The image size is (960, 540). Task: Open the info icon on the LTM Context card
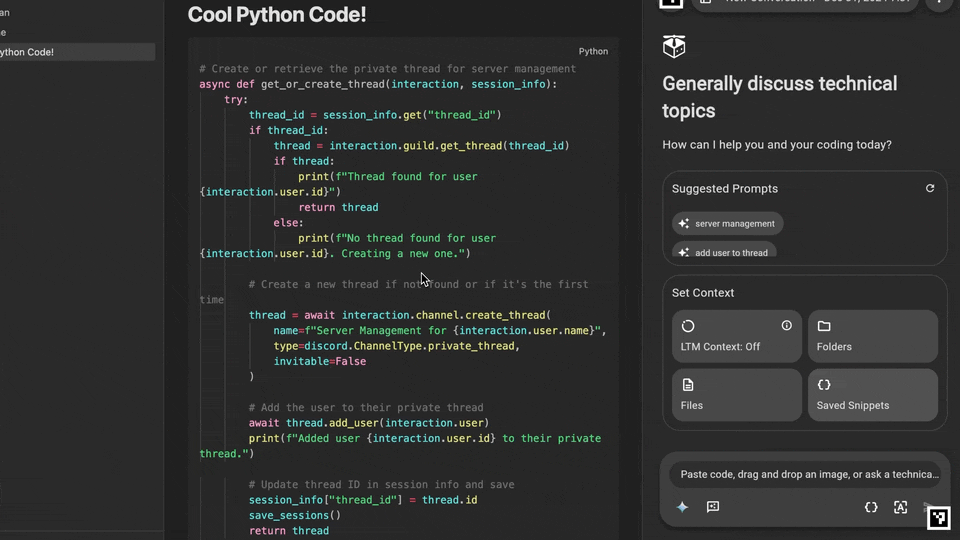coord(787,326)
